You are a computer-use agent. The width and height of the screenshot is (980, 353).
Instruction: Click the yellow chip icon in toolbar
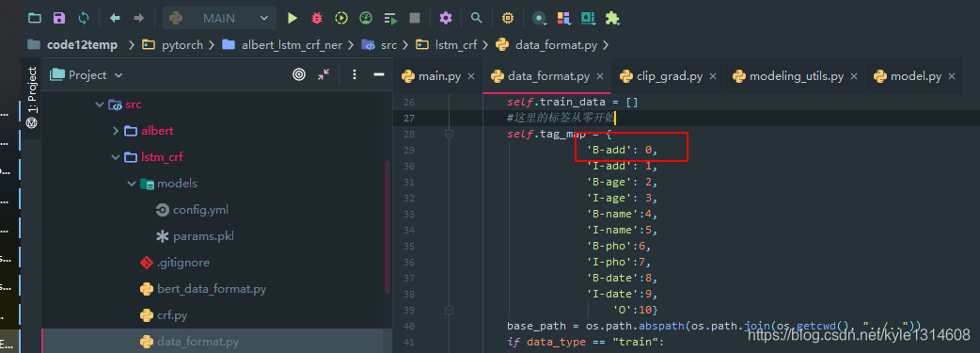[x=508, y=18]
